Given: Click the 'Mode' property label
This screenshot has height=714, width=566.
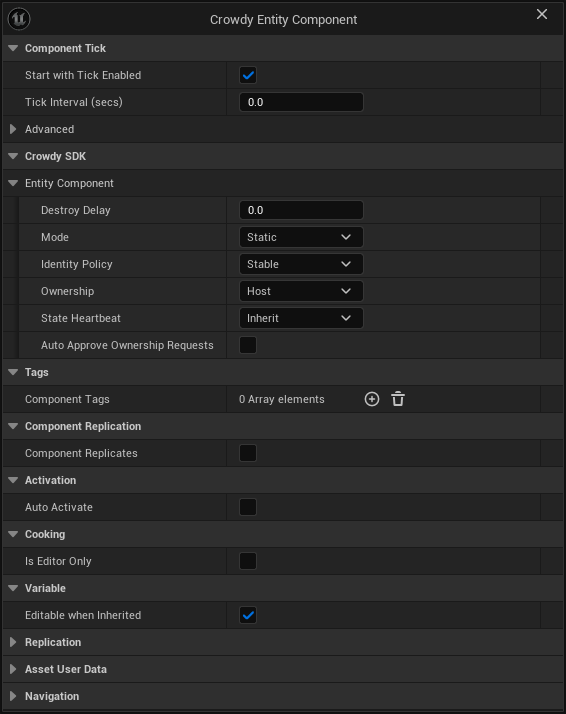Looking at the screenshot, I should (x=55, y=237).
